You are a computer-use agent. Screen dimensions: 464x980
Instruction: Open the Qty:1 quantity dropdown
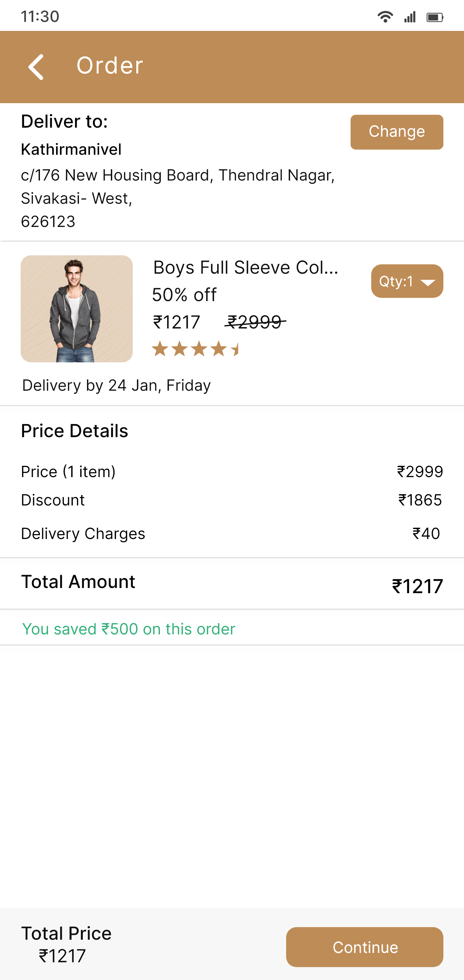407,281
